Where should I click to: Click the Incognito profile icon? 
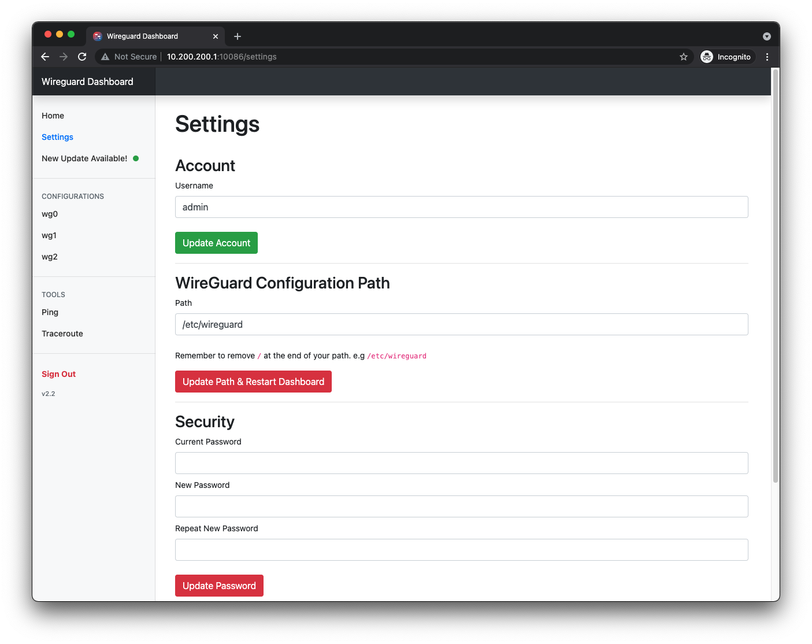point(706,56)
